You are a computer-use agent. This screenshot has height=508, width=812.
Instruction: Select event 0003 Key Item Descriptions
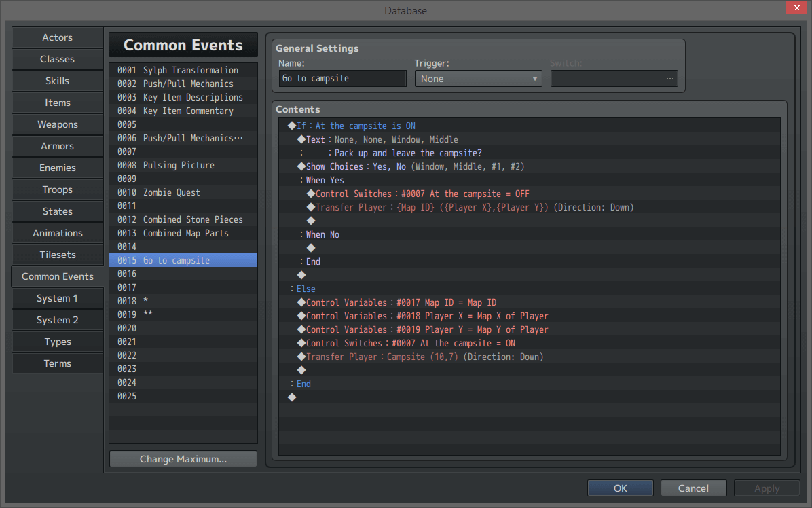[183, 97]
